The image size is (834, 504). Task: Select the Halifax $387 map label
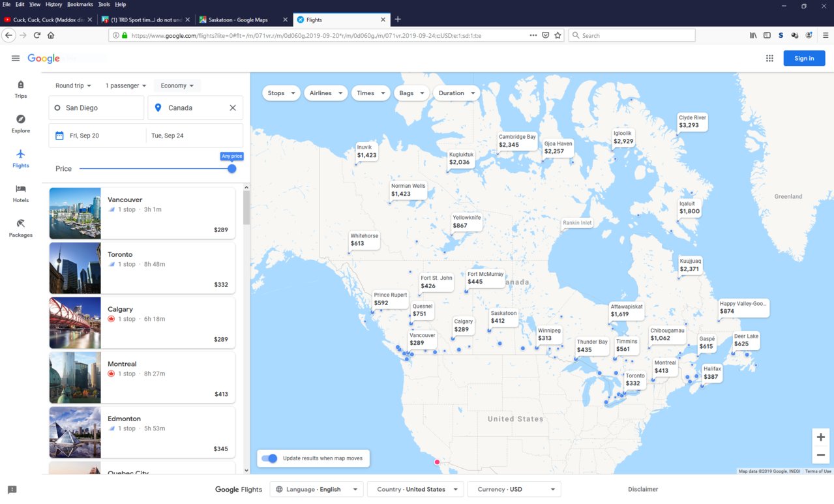711,373
